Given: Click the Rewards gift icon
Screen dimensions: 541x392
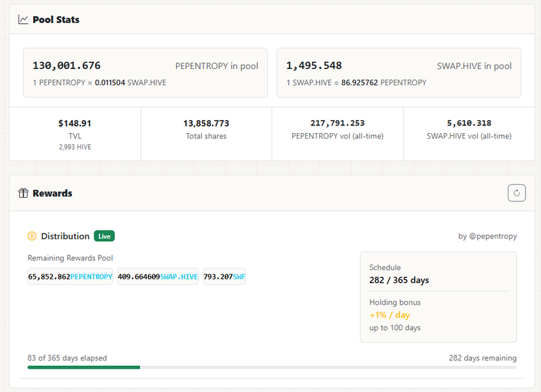Looking at the screenshot, I should tap(23, 193).
